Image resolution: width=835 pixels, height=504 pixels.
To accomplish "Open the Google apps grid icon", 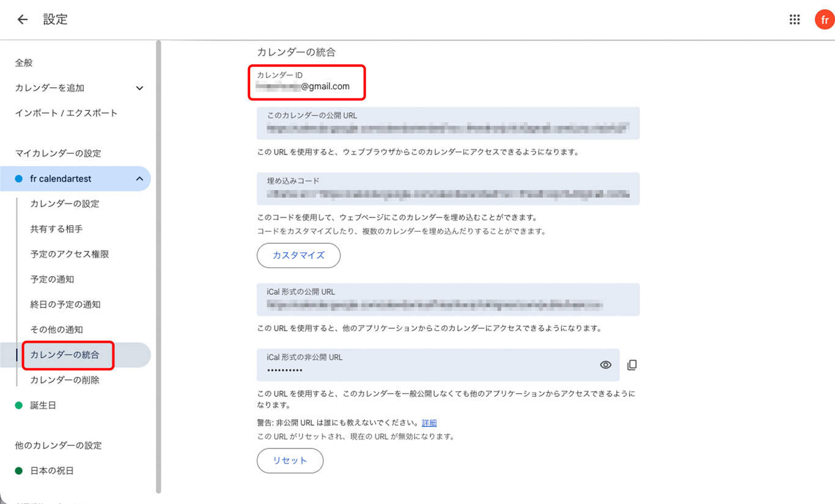I will pos(794,20).
